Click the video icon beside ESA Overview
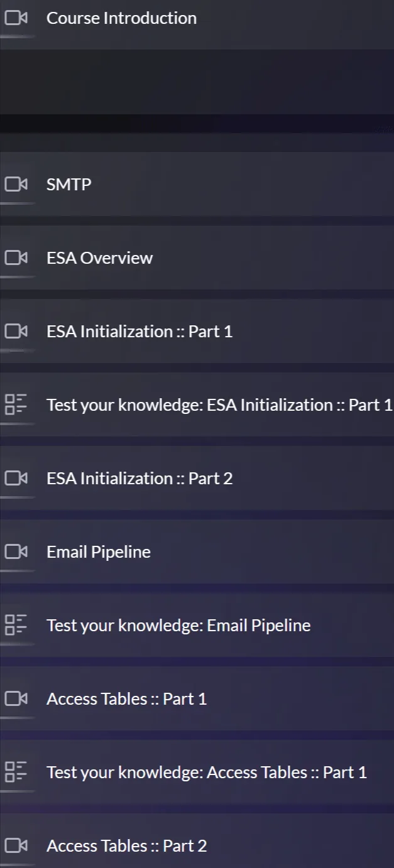Viewport: 394px width, 868px height. (x=16, y=258)
